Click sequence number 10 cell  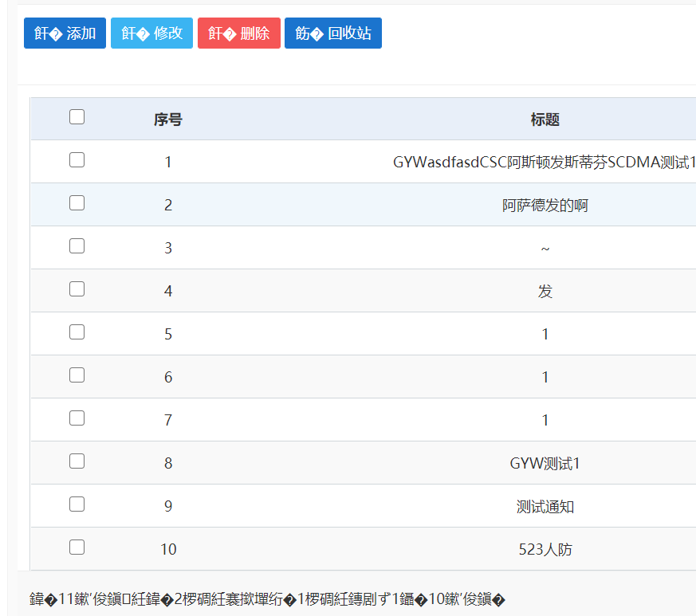(168, 549)
